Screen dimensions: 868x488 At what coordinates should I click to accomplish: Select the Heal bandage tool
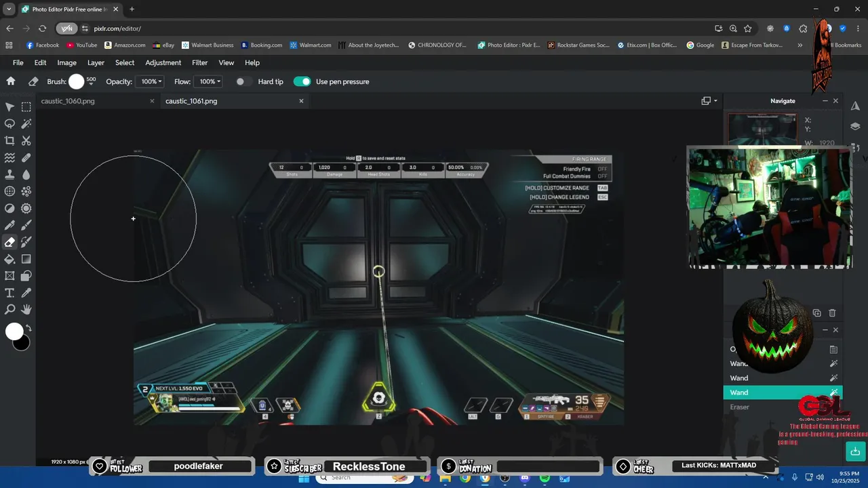click(26, 158)
